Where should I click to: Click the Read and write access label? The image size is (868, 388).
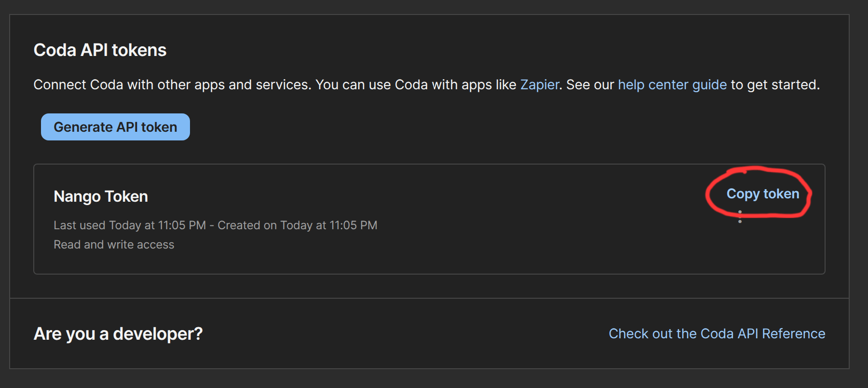(x=114, y=245)
